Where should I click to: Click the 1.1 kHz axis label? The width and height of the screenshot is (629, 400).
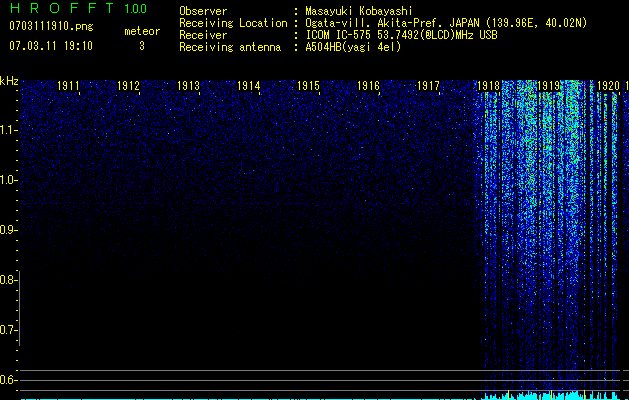pos(8,130)
